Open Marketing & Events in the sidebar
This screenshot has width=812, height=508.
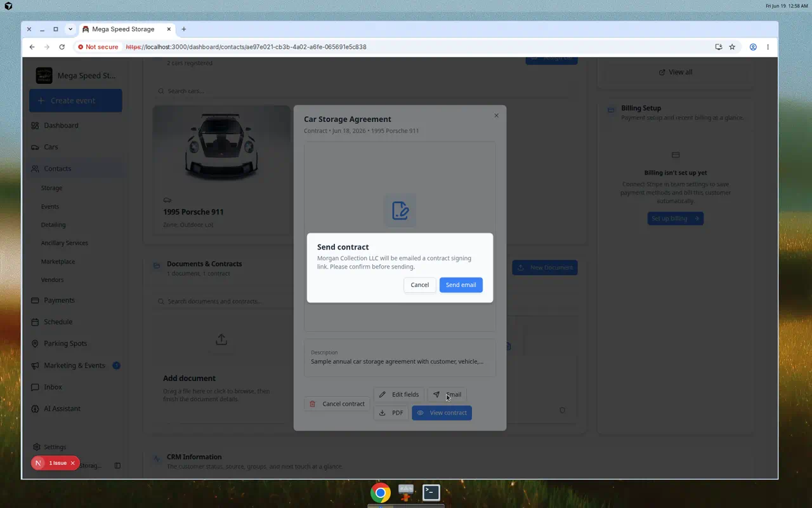74,365
